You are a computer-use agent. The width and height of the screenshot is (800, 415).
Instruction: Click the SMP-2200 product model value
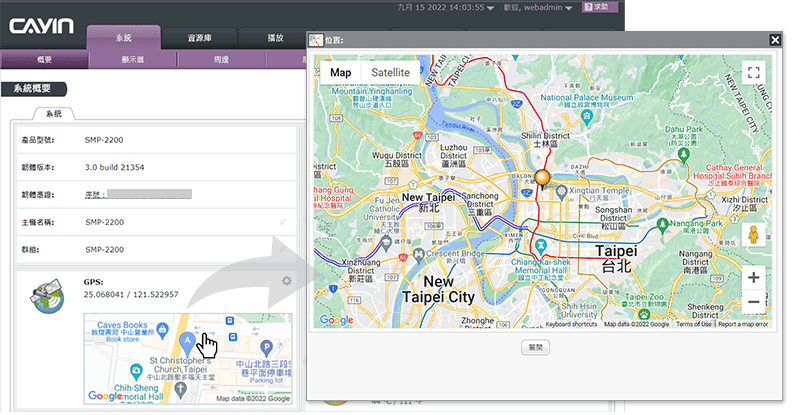[x=104, y=140]
